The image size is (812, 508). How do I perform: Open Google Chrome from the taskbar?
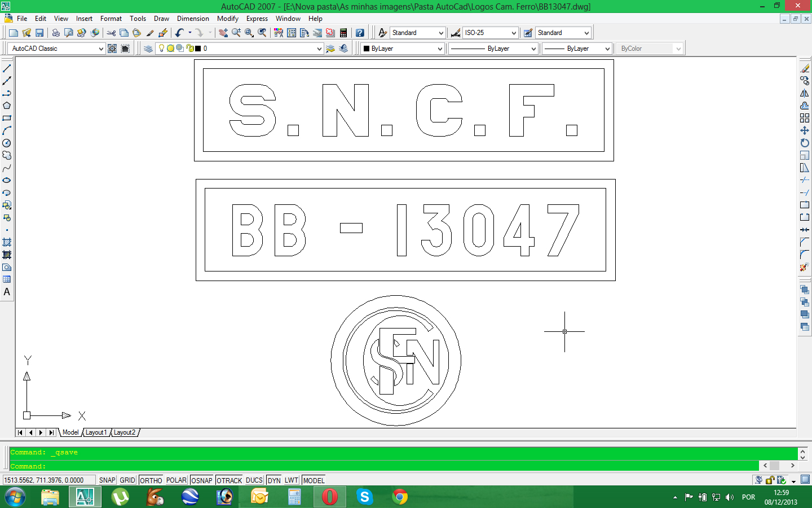[400, 497]
